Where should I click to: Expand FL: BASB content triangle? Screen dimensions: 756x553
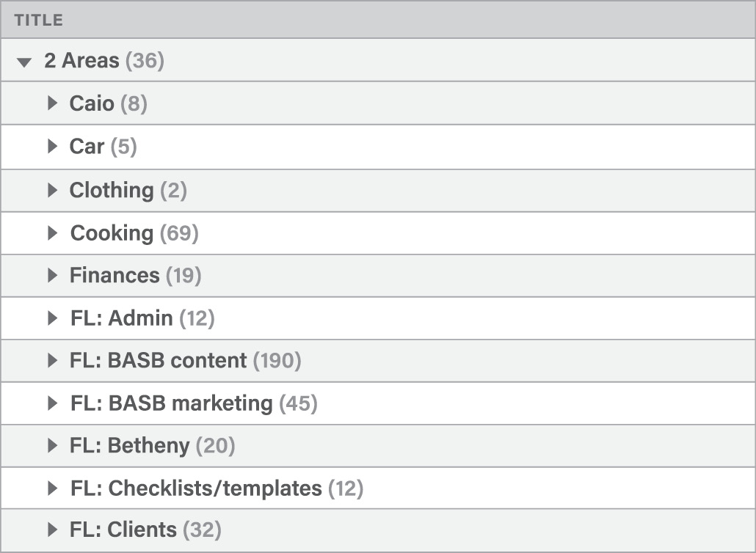coord(51,361)
